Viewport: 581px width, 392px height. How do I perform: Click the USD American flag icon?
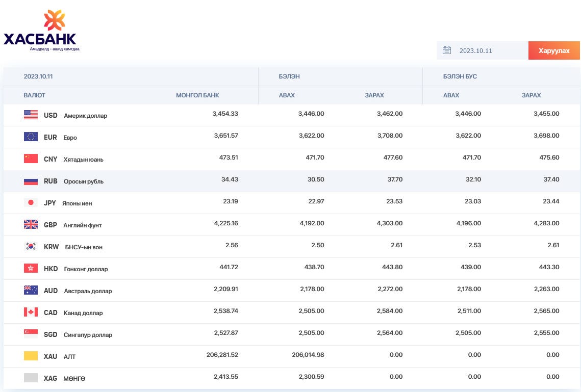point(31,115)
